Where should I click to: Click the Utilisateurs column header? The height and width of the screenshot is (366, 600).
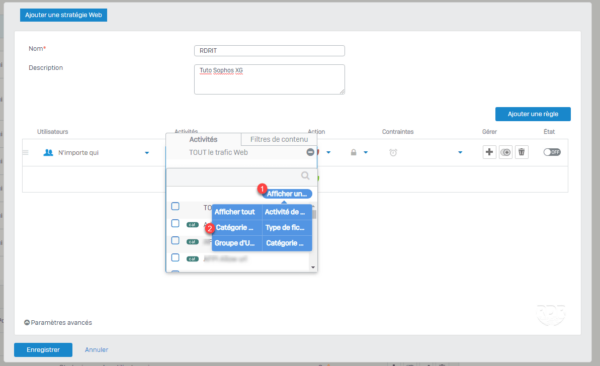click(x=52, y=132)
